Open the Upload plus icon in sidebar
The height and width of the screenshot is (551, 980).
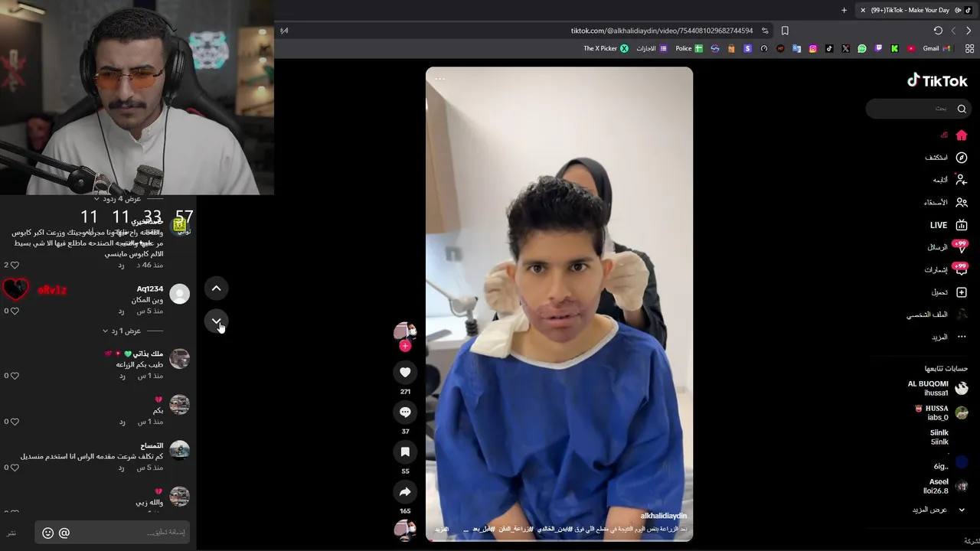click(x=962, y=292)
